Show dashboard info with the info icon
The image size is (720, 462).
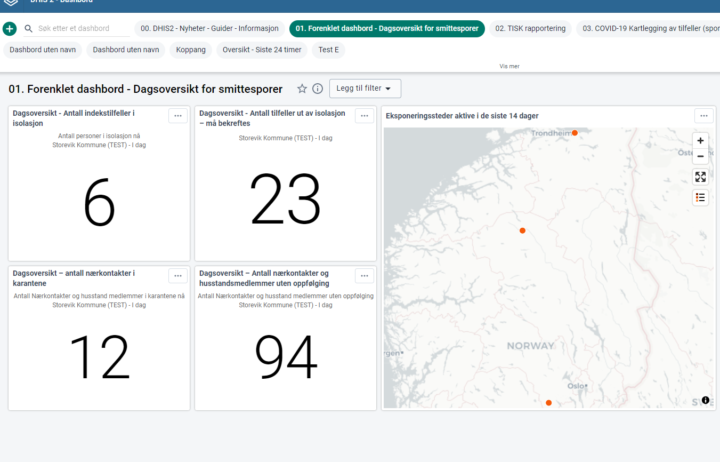317,89
